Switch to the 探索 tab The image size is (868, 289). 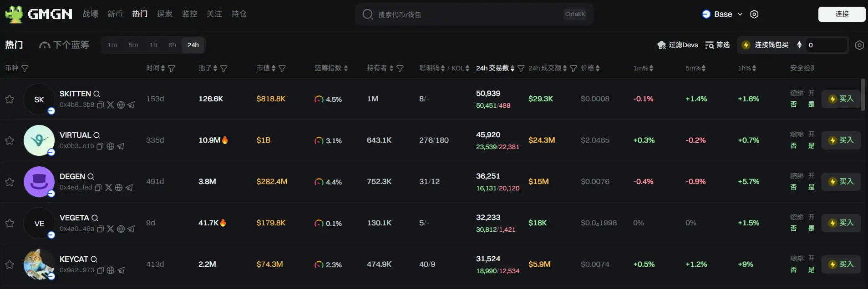[165, 14]
